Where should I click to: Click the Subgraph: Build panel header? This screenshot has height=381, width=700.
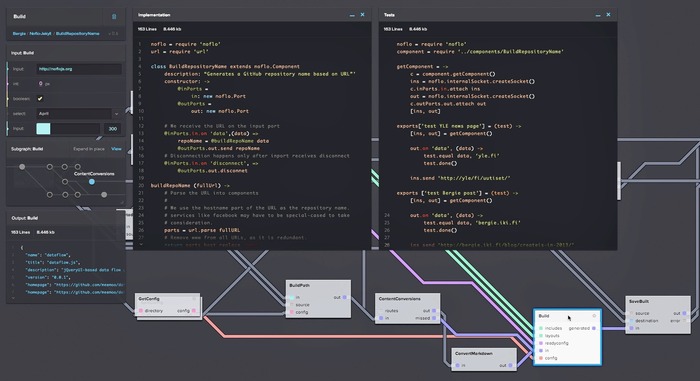(27, 149)
